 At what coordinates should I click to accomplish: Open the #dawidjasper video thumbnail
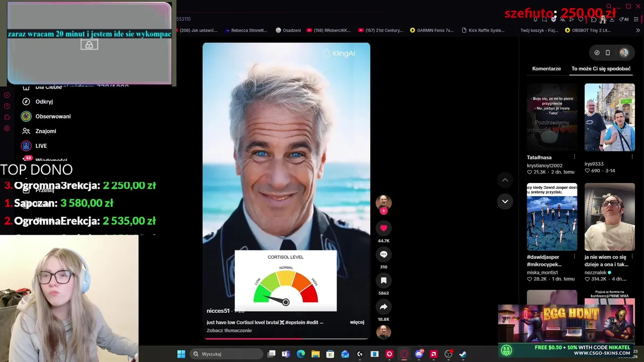click(552, 217)
